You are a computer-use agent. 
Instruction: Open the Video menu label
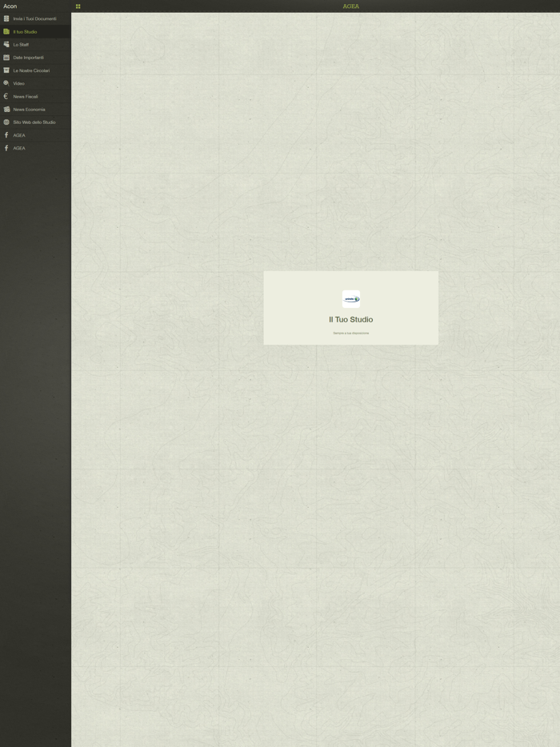tap(18, 83)
